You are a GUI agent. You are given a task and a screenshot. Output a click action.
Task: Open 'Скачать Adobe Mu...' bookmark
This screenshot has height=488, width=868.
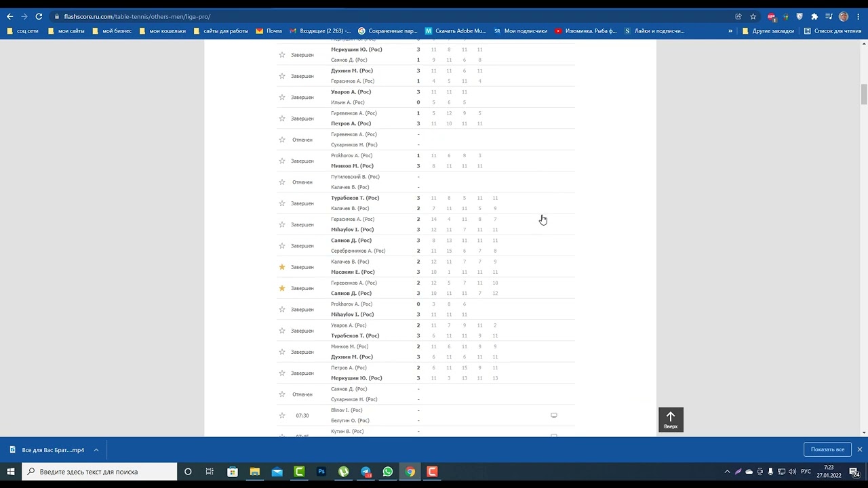coord(456,30)
